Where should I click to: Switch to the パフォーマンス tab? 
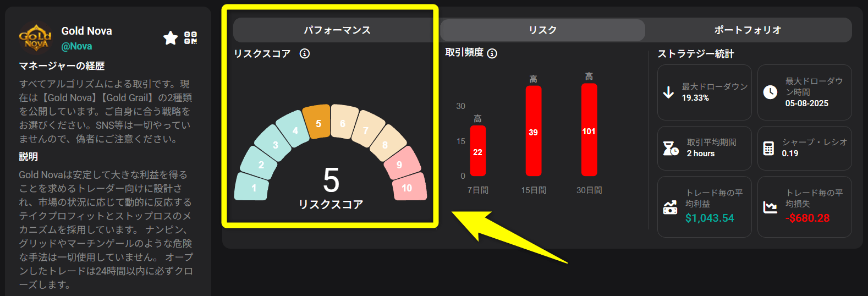click(x=337, y=30)
